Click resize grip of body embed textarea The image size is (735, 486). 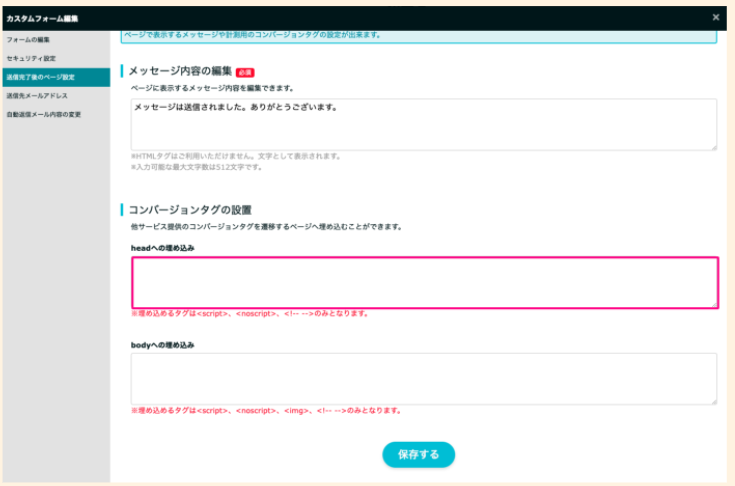click(713, 401)
